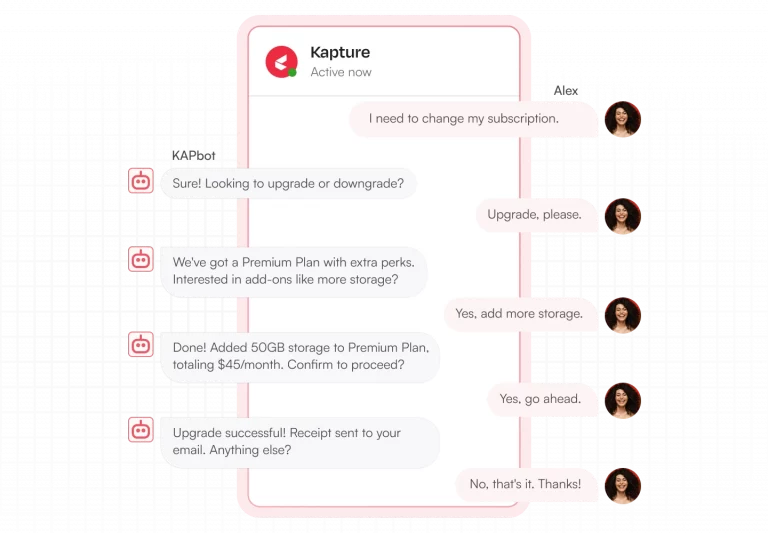Screen dimensions: 768x533
Task: Click KAPbot icon beside 'Sure! Looking to upgrade'
Action: click(141, 181)
